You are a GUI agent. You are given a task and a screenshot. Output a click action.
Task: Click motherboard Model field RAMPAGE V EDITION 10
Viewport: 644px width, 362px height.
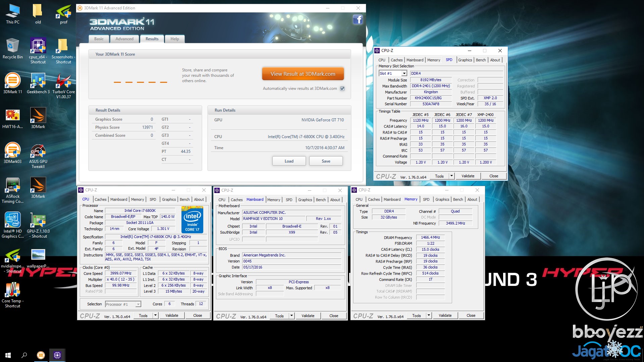(x=274, y=219)
